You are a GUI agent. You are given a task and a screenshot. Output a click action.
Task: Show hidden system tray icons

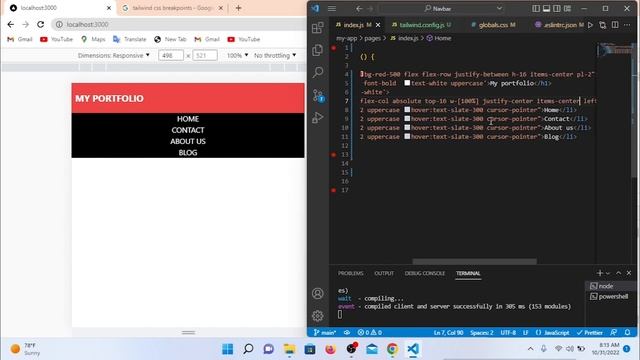tap(530, 349)
